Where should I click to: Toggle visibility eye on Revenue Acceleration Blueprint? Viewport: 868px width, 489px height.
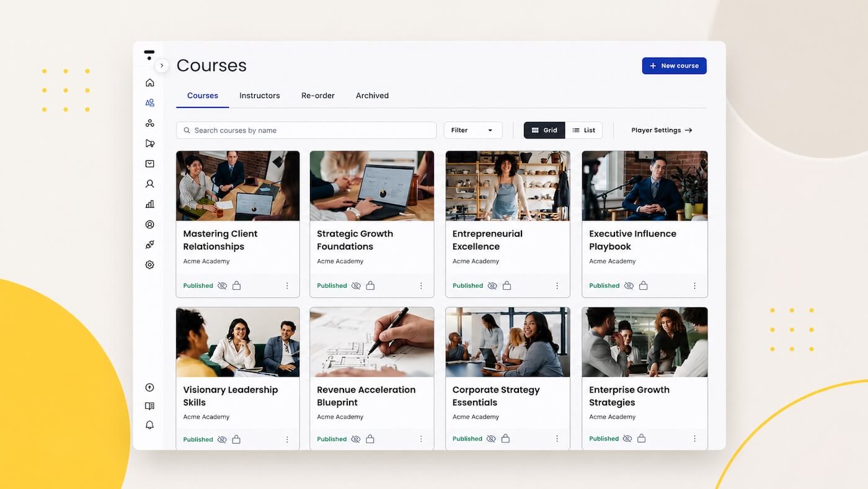tap(356, 439)
